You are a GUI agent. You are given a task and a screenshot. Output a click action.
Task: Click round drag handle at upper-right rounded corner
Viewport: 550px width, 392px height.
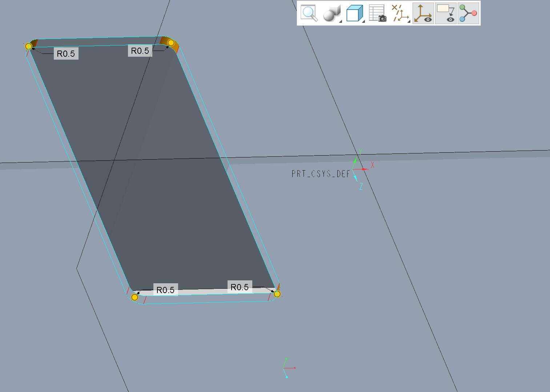(x=171, y=43)
